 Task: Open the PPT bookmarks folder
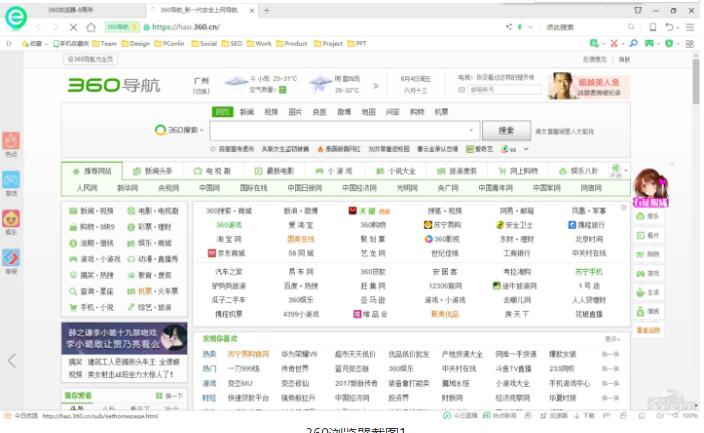[357, 44]
